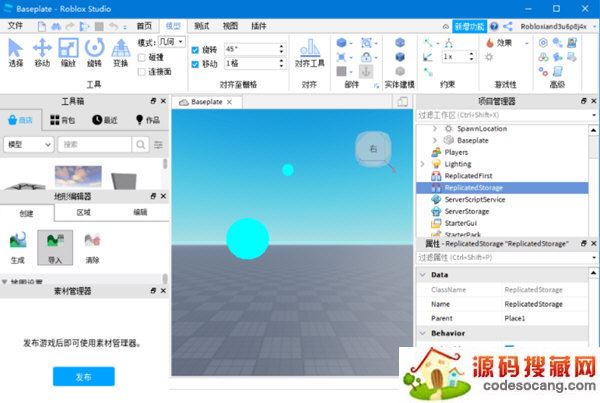Click the play icon in quick access bar
The image size is (600, 403).
pos(84,26)
